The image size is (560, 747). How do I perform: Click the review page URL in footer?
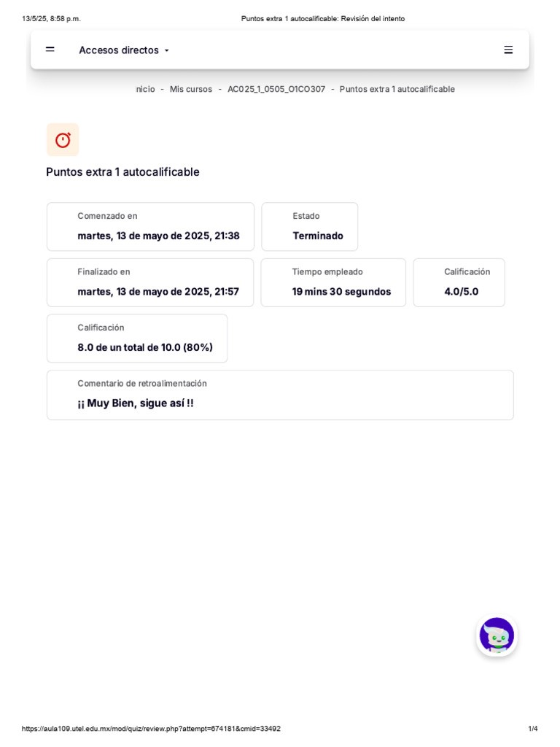pyautogui.click(x=151, y=729)
